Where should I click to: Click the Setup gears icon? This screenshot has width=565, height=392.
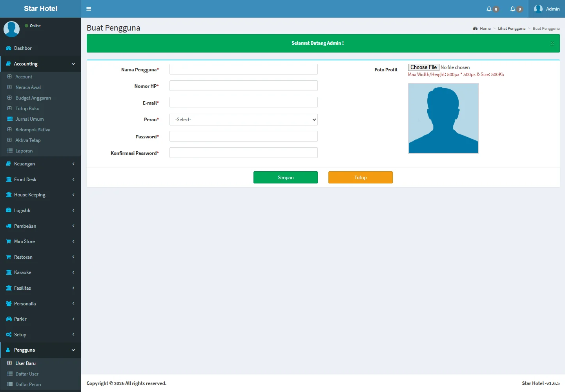(9, 335)
